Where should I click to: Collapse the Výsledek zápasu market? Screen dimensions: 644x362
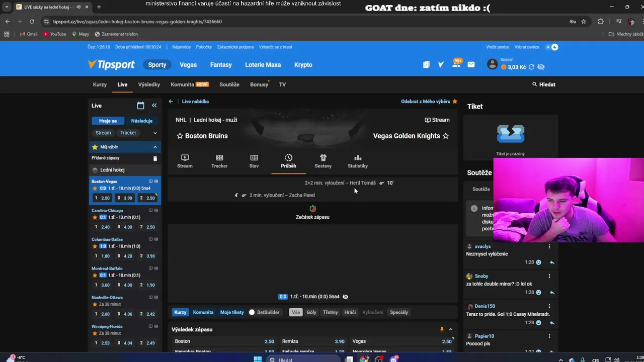click(x=451, y=329)
